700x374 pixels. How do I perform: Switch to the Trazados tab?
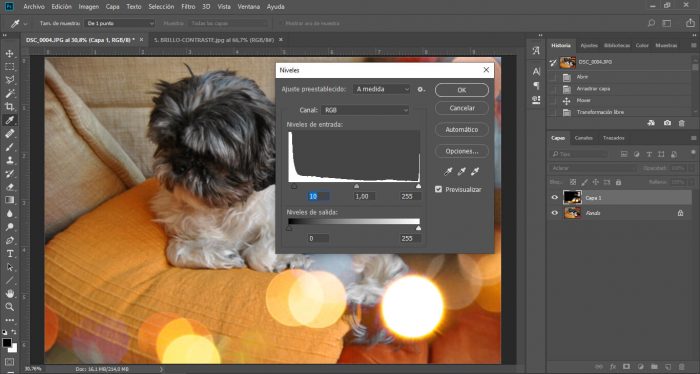pos(614,138)
